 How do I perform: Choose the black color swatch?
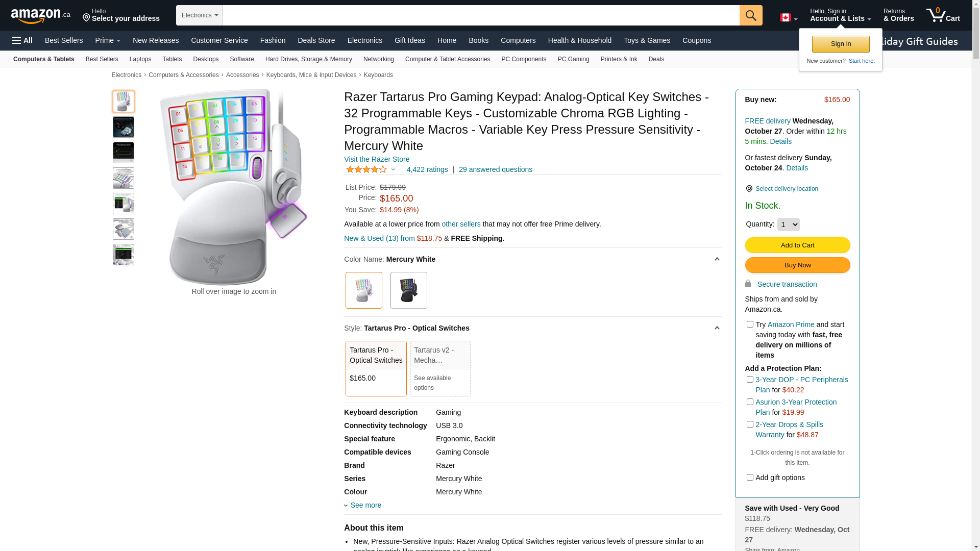pyautogui.click(x=408, y=290)
